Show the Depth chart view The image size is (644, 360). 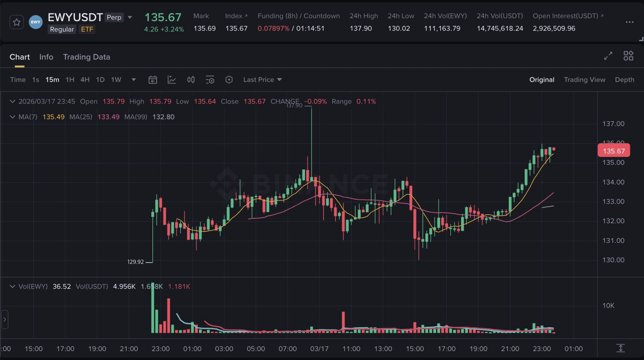click(x=624, y=80)
